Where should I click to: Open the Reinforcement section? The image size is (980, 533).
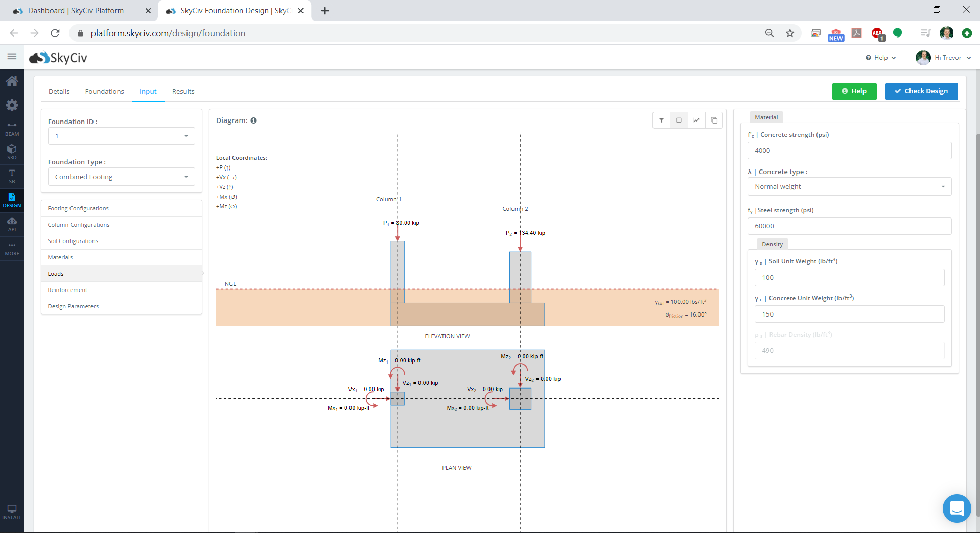(122, 290)
